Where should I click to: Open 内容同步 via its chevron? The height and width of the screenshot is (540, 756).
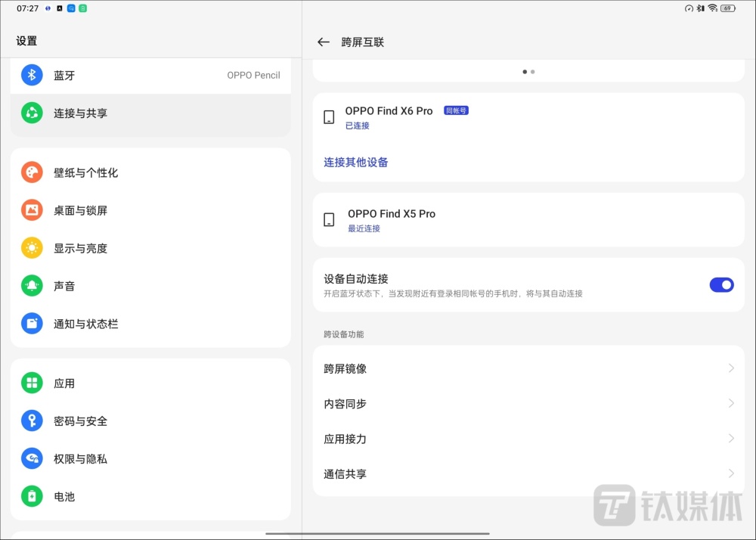(x=731, y=404)
